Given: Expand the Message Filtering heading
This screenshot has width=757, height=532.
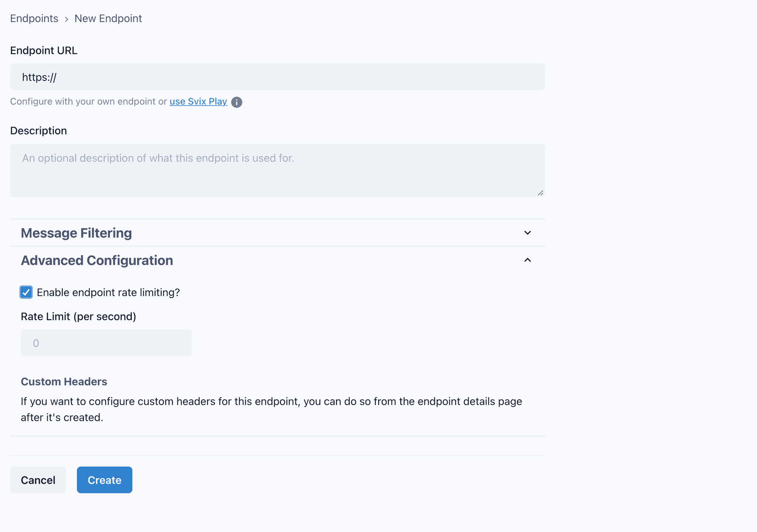Looking at the screenshot, I should tap(76, 233).
